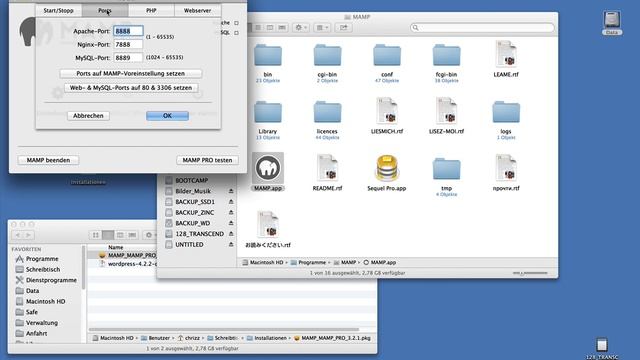
Task: Select the tmp folder icon
Action: (x=447, y=169)
